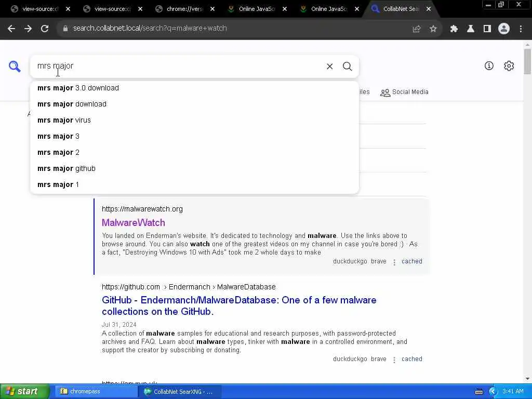
Task: Submit search with magnifier button
Action: [347, 66]
